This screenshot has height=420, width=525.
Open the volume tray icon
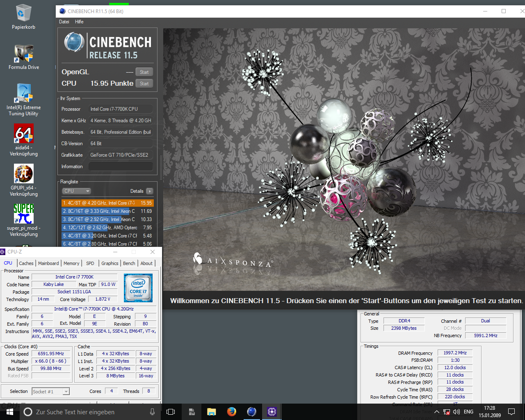457,412
